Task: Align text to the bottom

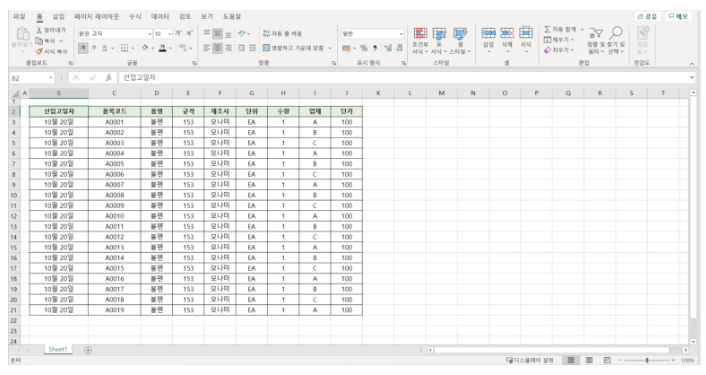Action: (228, 34)
